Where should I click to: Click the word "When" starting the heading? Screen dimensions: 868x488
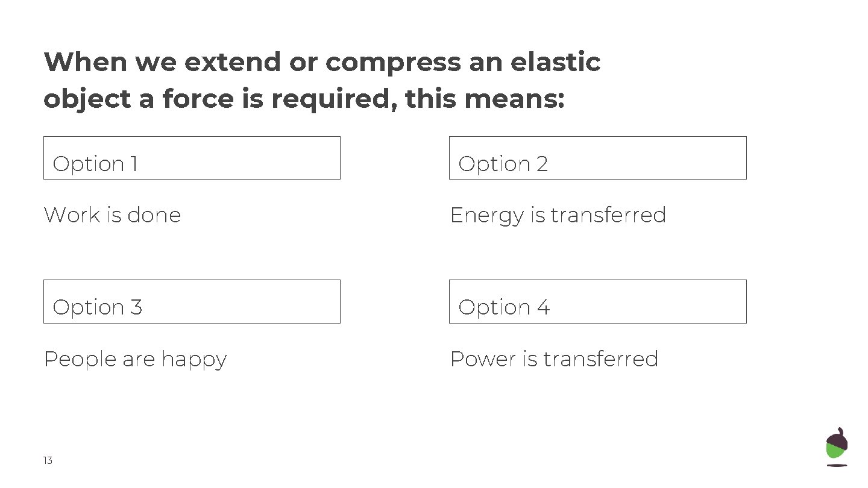86,62
